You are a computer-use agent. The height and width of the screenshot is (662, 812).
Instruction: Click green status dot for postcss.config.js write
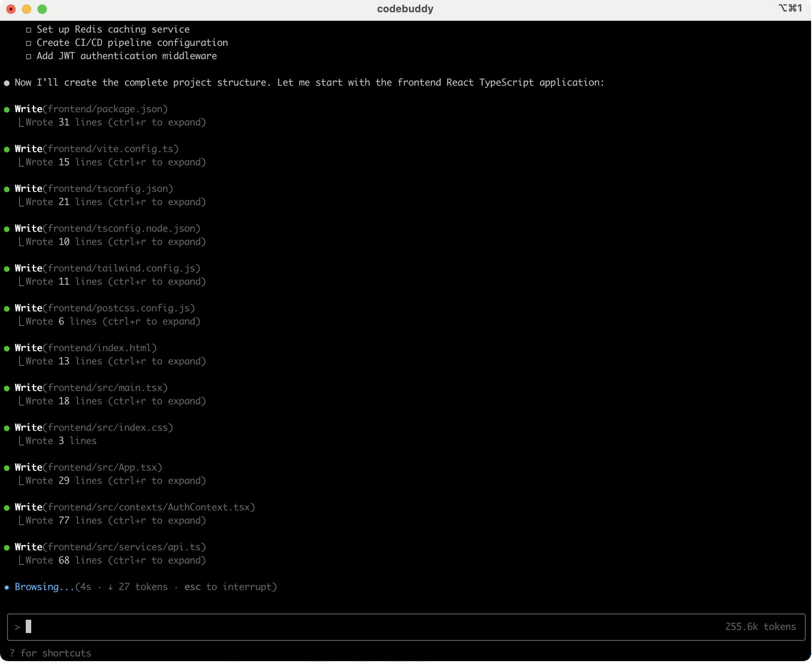point(7,309)
